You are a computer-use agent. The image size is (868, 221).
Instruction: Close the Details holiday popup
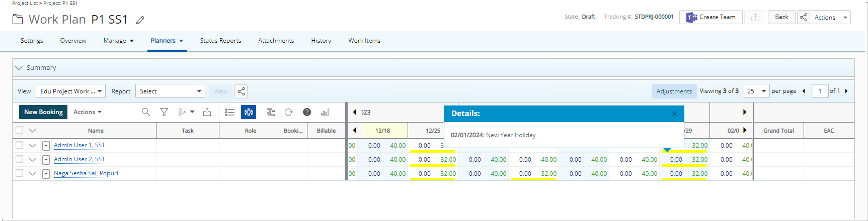point(674,114)
